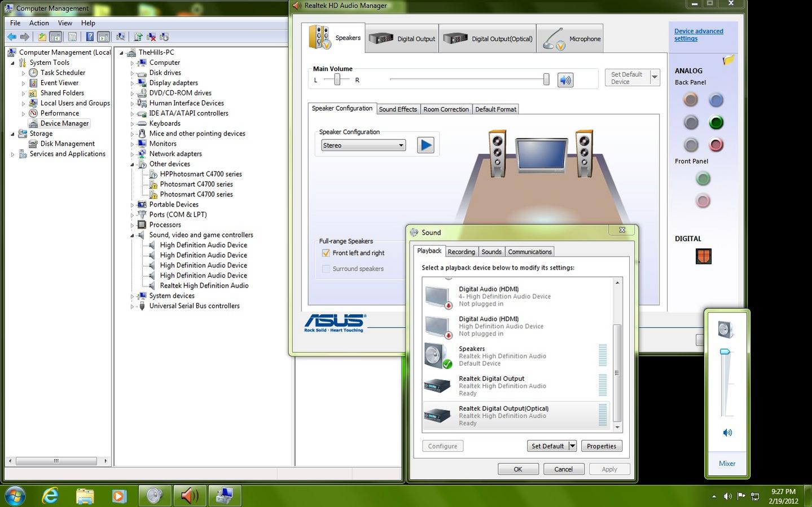This screenshot has height=507, width=812.
Task: Click the vertical volume slider in popup
Action: (x=725, y=352)
